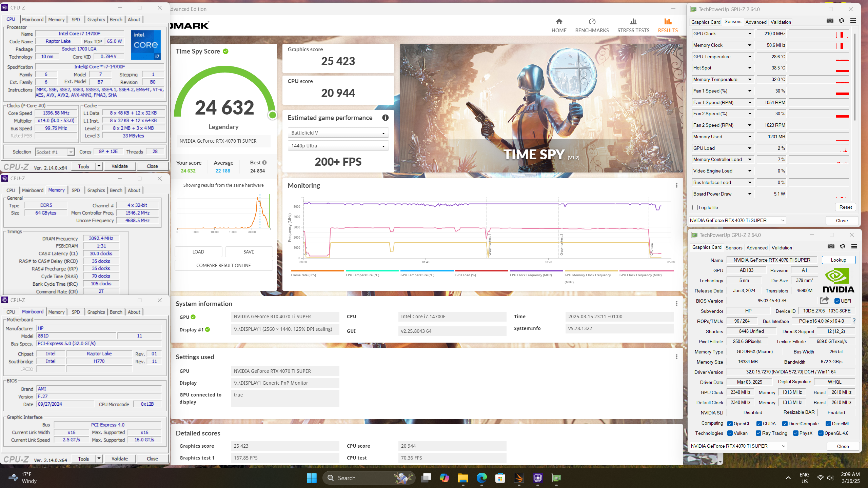Screen dimensions: 868x488
Task: Enable Log to file checkbox
Action: [x=695, y=207]
